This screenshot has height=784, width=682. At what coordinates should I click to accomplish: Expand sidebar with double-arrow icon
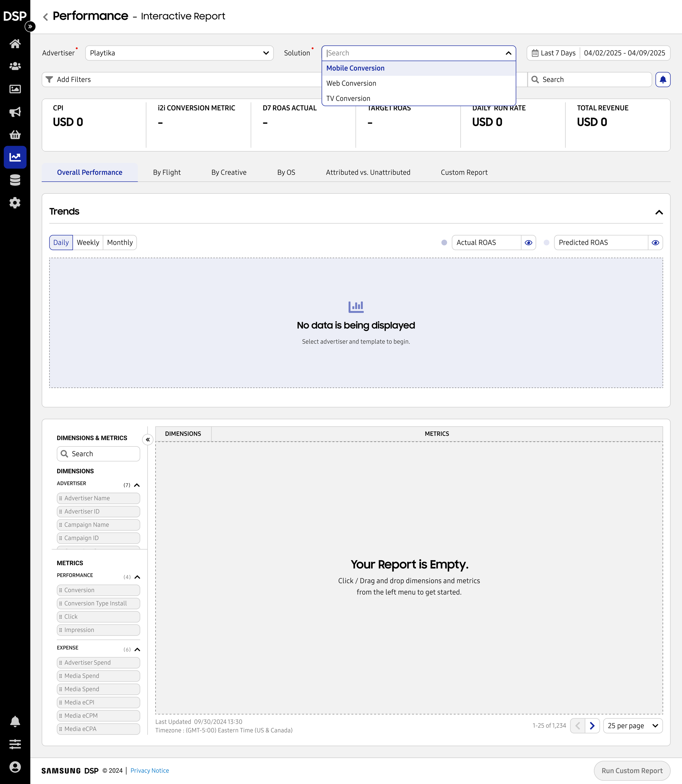30,27
